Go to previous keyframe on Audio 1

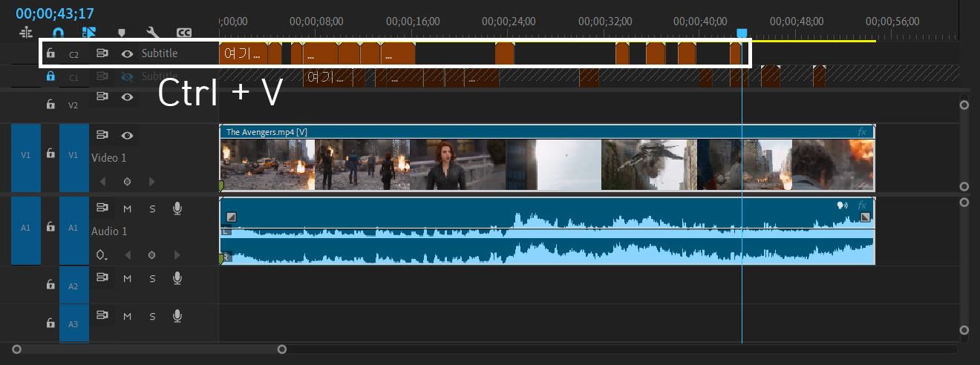127,255
